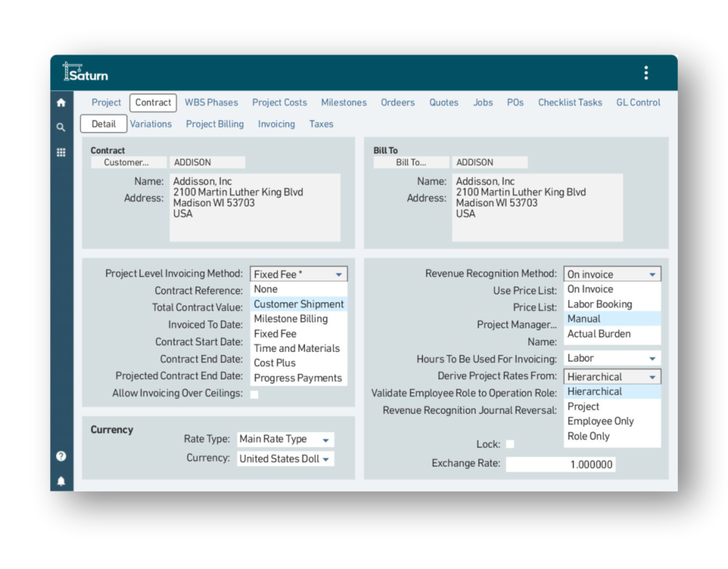Expand Project Level Invoicing Method dropdown
728x569 pixels.
coord(338,274)
